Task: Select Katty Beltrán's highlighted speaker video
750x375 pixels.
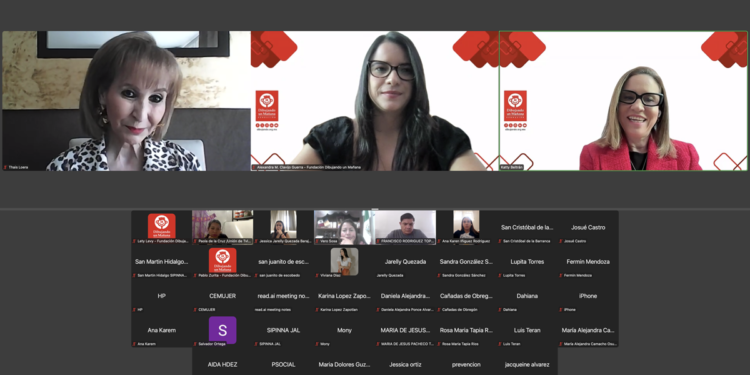Action: click(623, 101)
